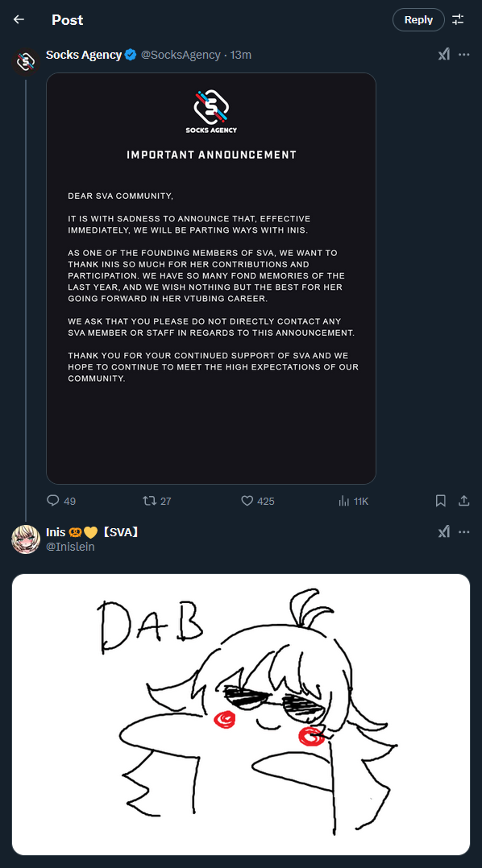Share the Socks Agency post
The width and height of the screenshot is (482, 868).
463,501
